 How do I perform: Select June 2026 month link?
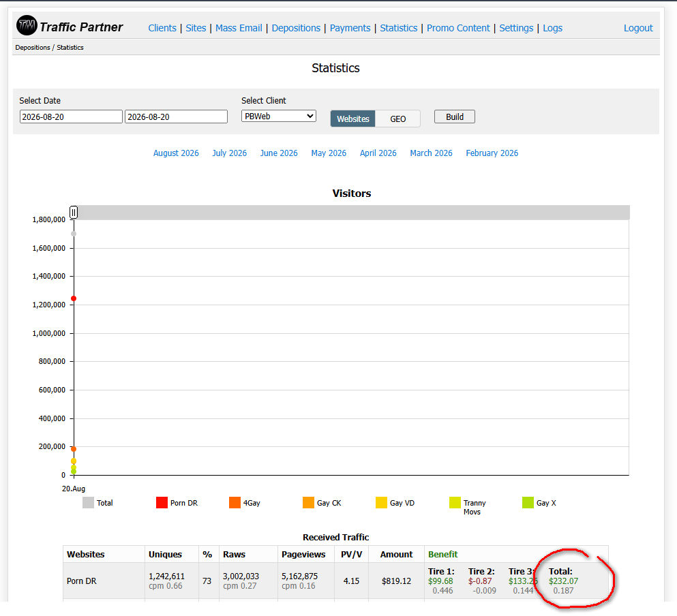click(278, 153)
